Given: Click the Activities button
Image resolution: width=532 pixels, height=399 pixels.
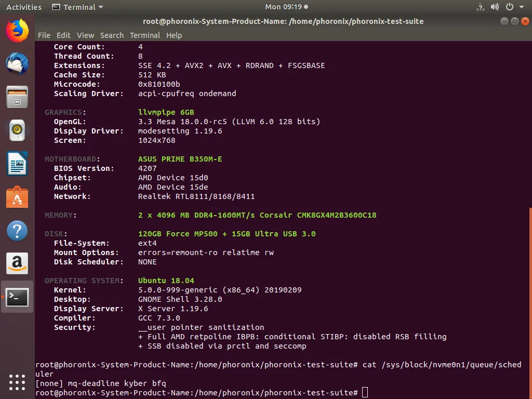Looking at the screenshot, I should coord(24,7).
